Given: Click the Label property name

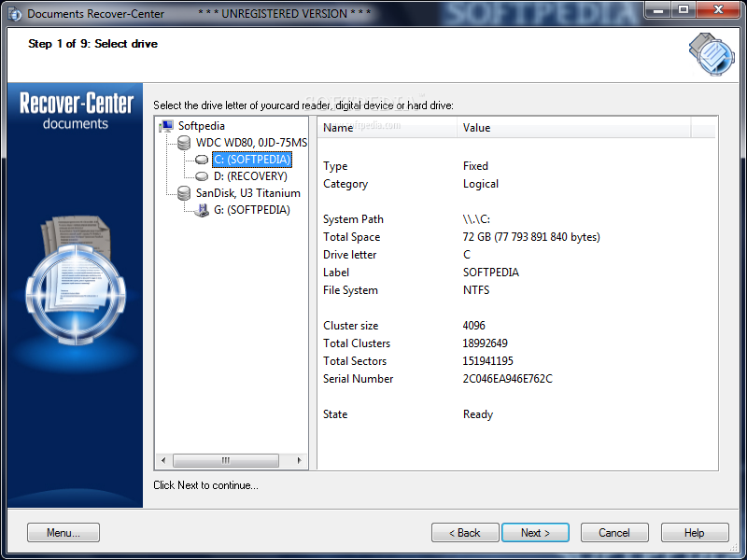Looking at the screenshot, I should point(336,273).
